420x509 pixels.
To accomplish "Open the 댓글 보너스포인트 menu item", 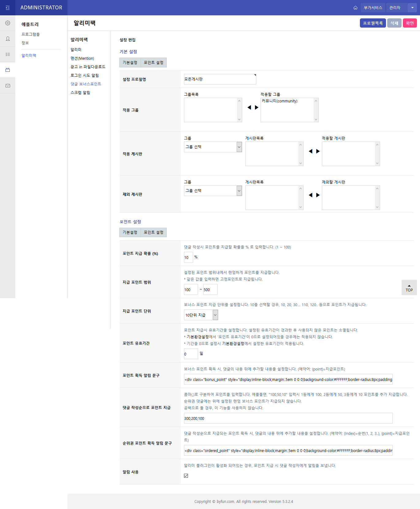I will tap(86, 84).
